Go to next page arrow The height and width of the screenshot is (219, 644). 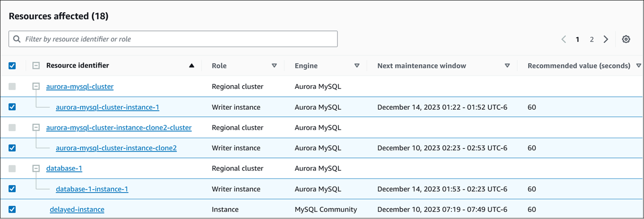tap(606, 39)
